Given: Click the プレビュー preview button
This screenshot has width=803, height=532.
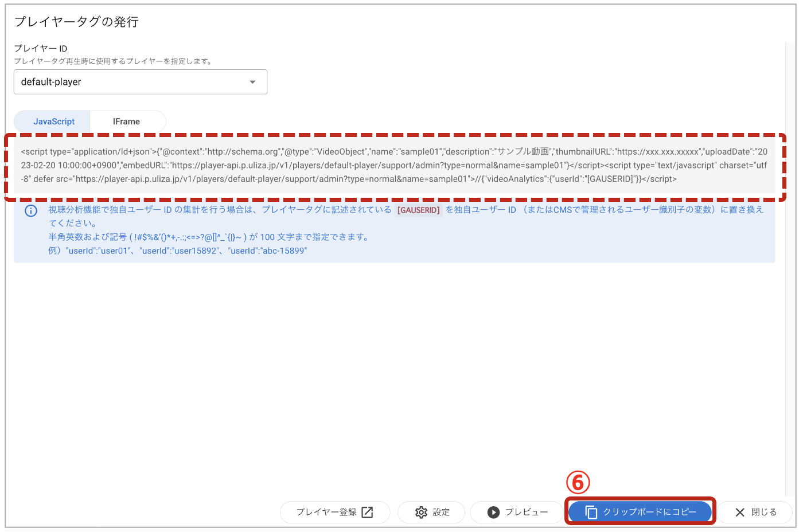Looking at the screenshot, I should point(517,512).
